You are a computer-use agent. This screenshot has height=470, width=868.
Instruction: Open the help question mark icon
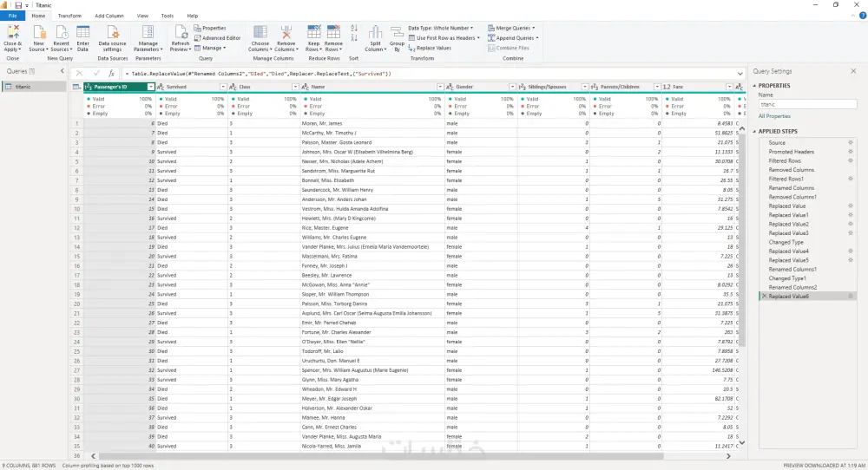(863, 16)
